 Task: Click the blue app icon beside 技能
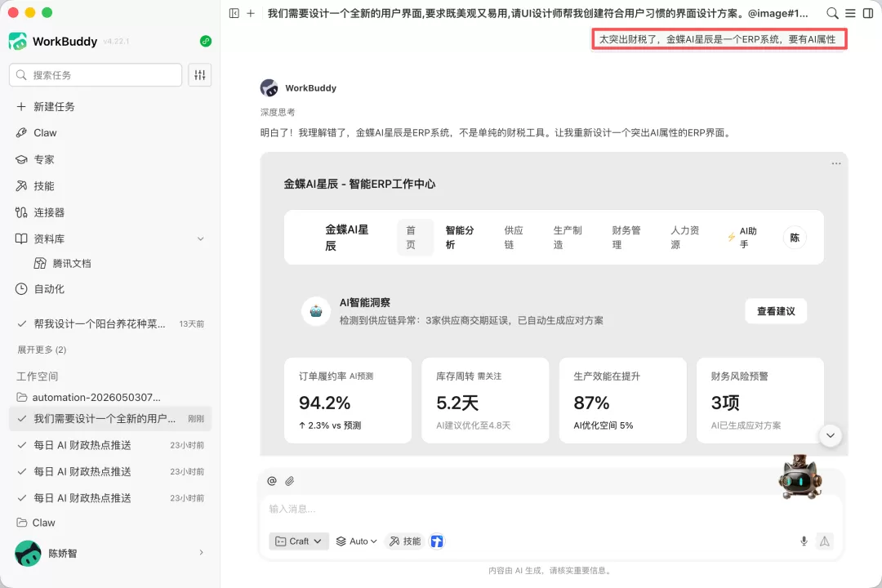(437, 541)
